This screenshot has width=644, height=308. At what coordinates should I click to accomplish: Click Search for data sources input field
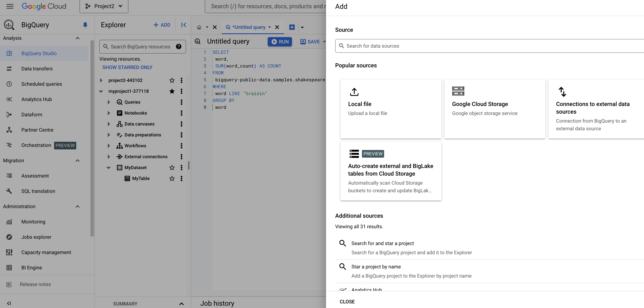[490, 46]
